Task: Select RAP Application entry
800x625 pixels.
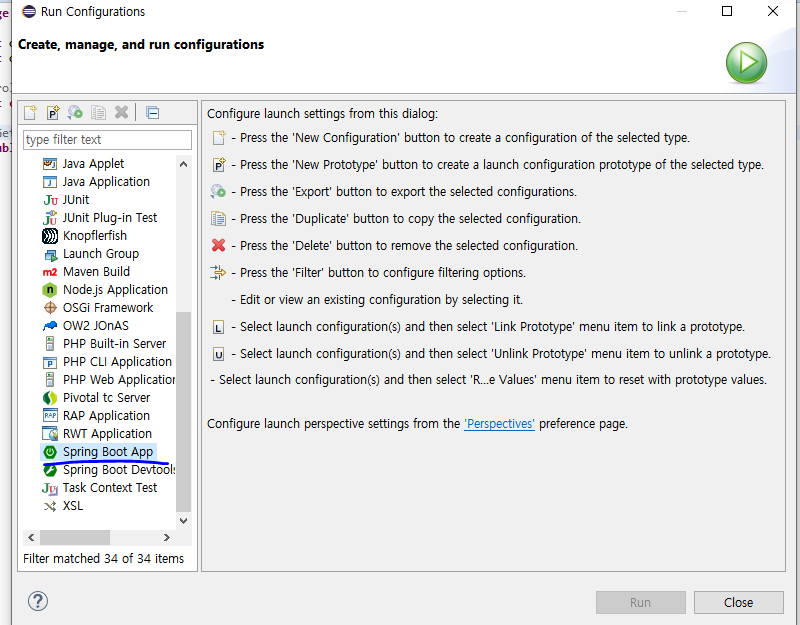Action: tap(106, 416)
